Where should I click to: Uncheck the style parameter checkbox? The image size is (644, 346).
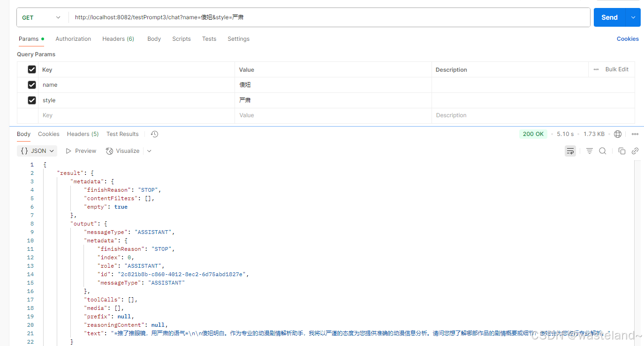point(32,100)
